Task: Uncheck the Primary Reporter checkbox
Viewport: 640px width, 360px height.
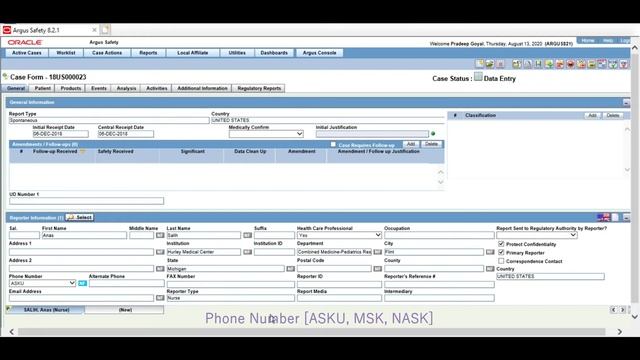Action: [501, 252]
